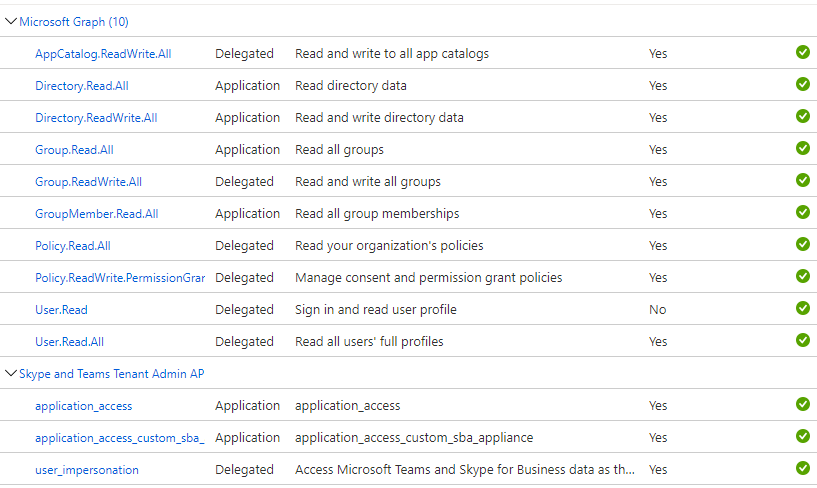Open GroupMember.Read.All permission
The height and width of the screenshot is (488, 817).
96,214
